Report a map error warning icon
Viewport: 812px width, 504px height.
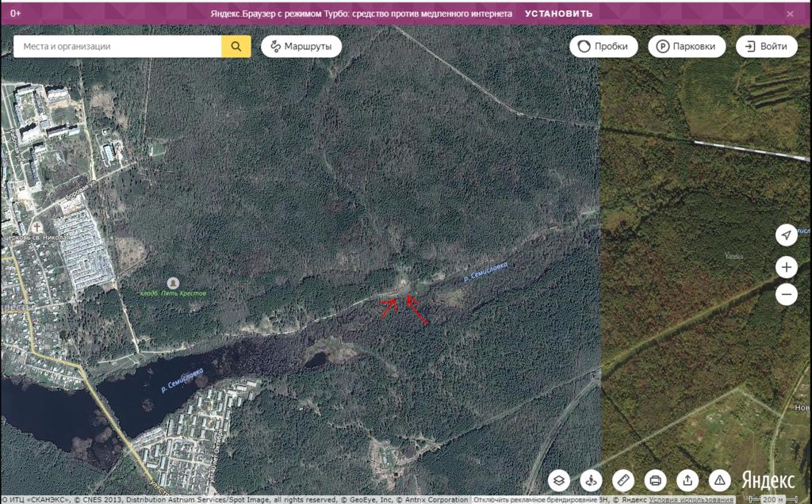[719, 480]
